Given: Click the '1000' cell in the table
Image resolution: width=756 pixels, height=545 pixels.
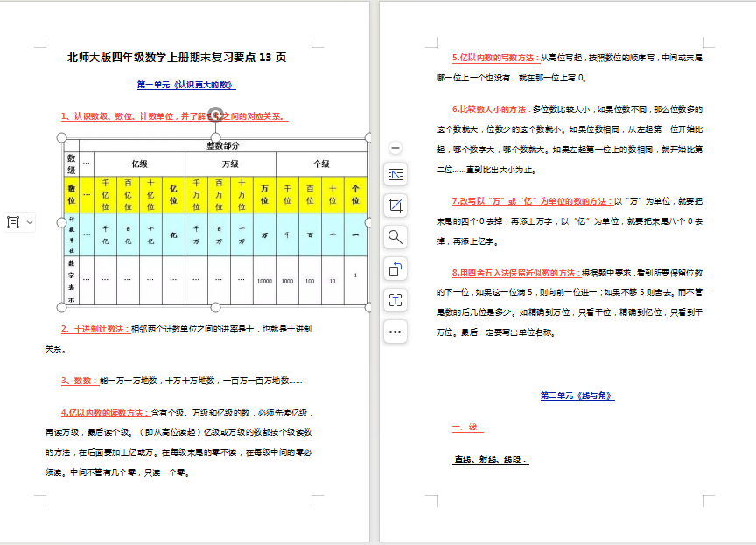Looking at the screenshot, I should [x=287, y=281].
